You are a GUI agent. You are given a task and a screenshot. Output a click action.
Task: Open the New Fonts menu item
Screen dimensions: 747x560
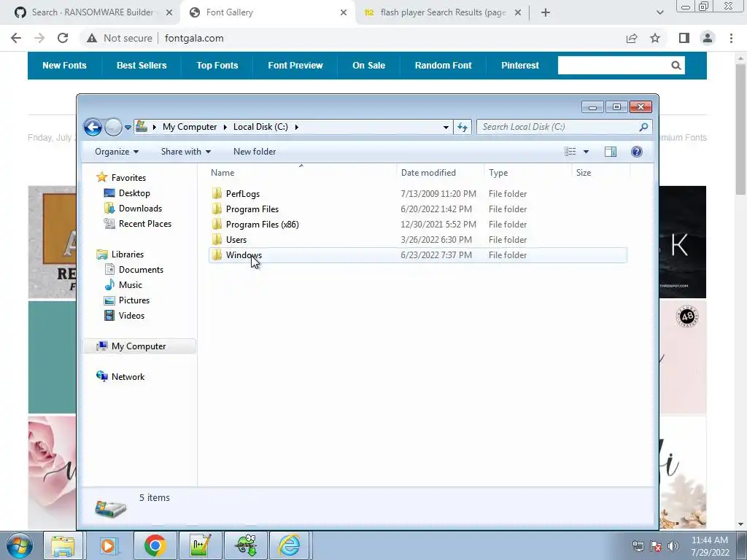64,66
